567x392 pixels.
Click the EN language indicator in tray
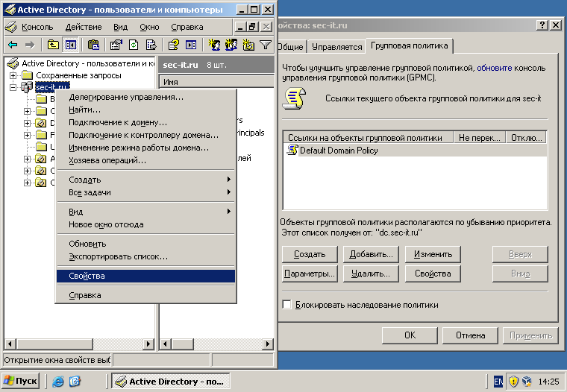click(498, 381)
